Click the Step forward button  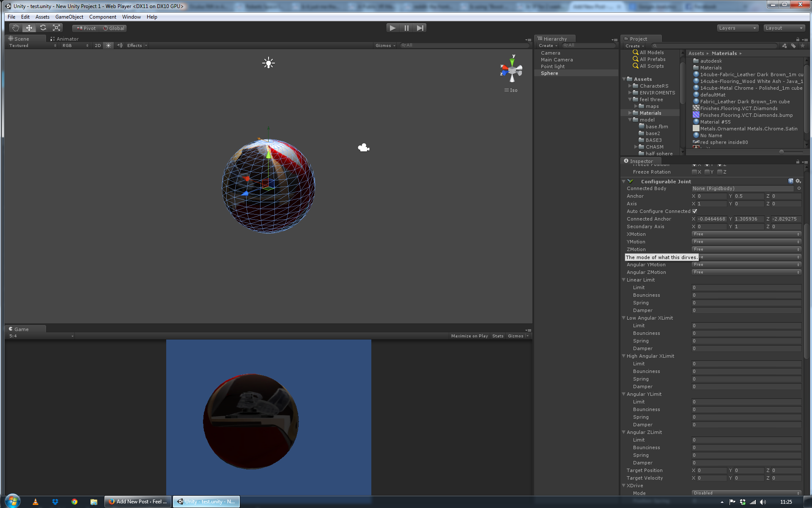click(x=420, y=28)
